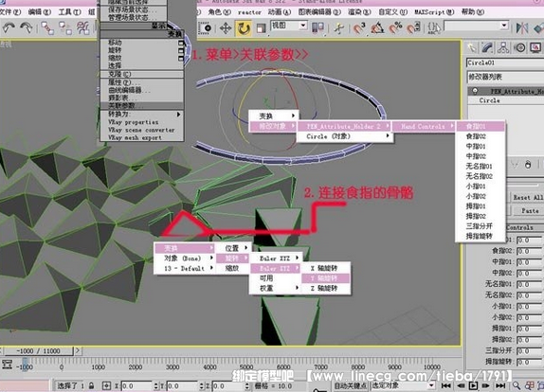This screenshot has width=544, height=392.
Task: Click the Use Pivot Point Center icon
Action: pyautogui.click(x=317, y=27)
